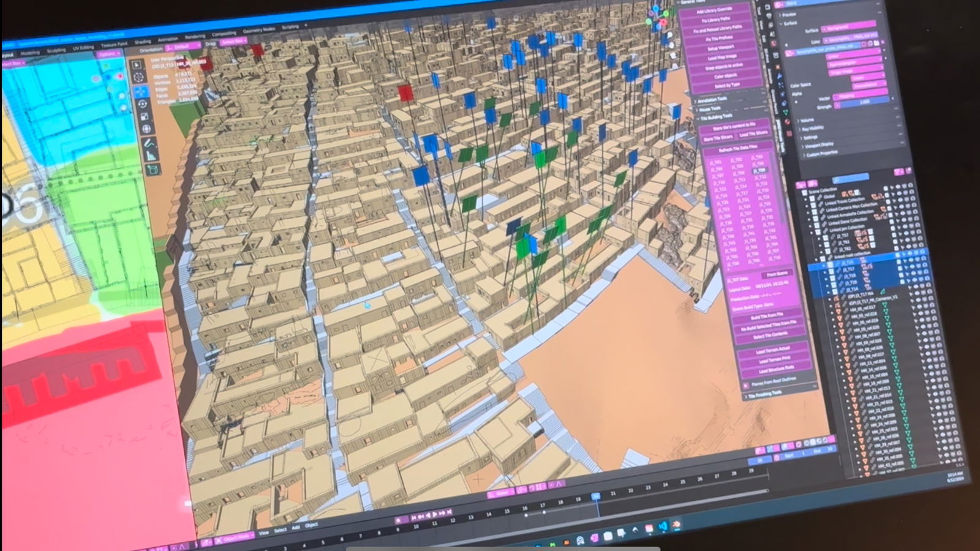Switch to the Geometry Nodes workspace tab
The width and height of the screenshot is (980, 551).
tap(258, 30)
